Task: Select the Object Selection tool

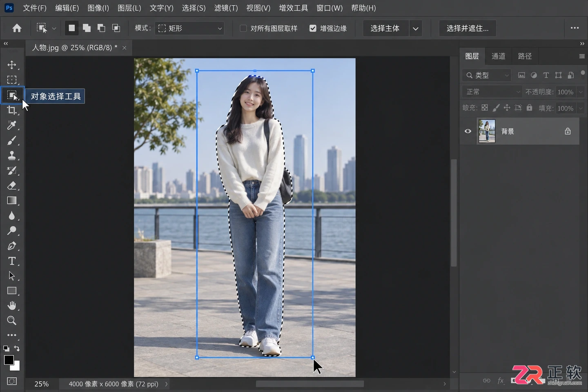Action: [x=12, y=95]
